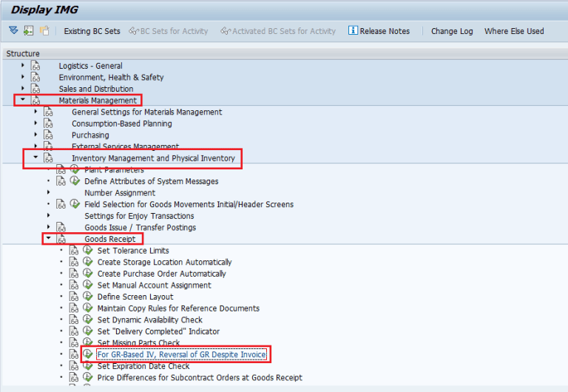Expand the Number Assignment node

click(48, 192)
